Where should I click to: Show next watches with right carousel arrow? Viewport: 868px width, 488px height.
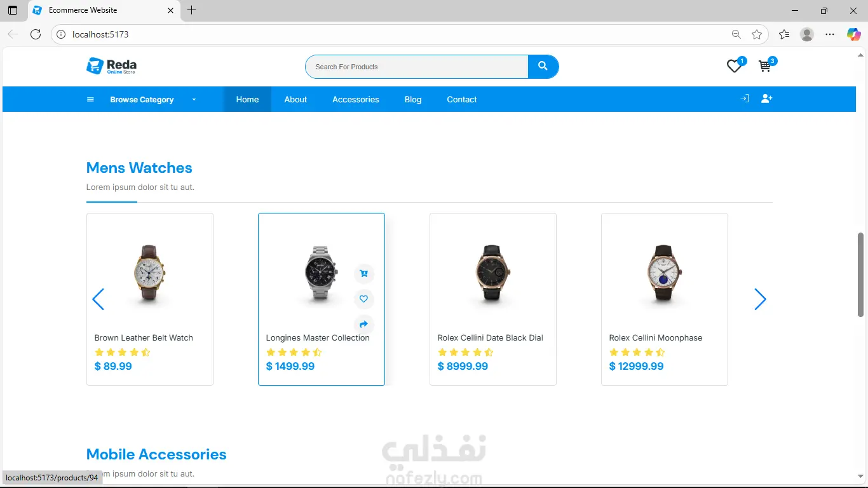760,299
